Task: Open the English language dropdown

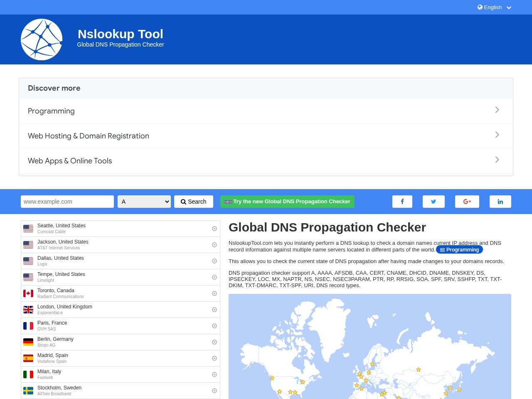Action: coord(495,7)
